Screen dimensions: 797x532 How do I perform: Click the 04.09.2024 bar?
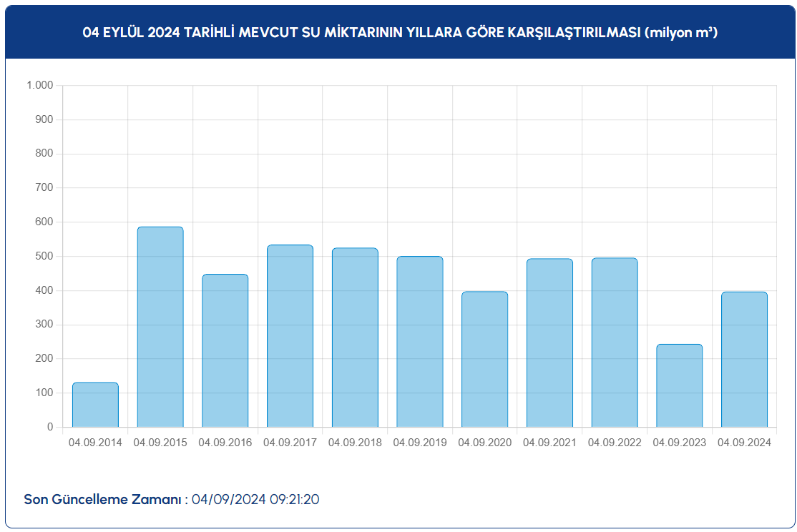744,359
